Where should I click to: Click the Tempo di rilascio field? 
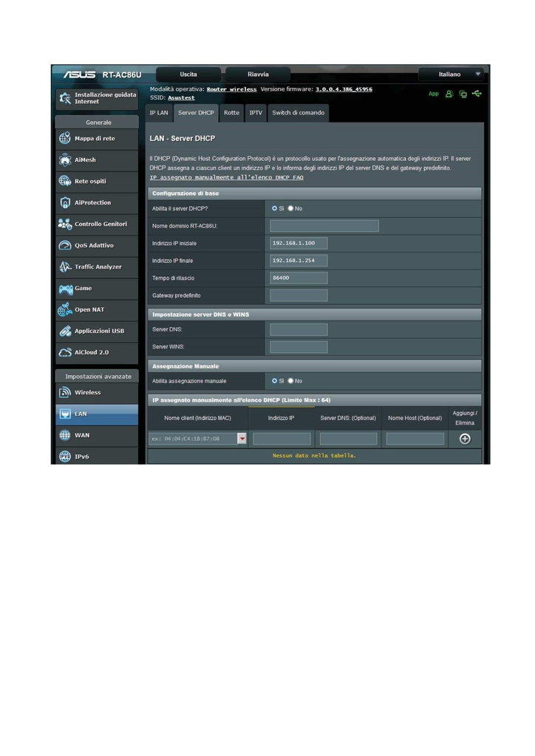tap(299, 278)
